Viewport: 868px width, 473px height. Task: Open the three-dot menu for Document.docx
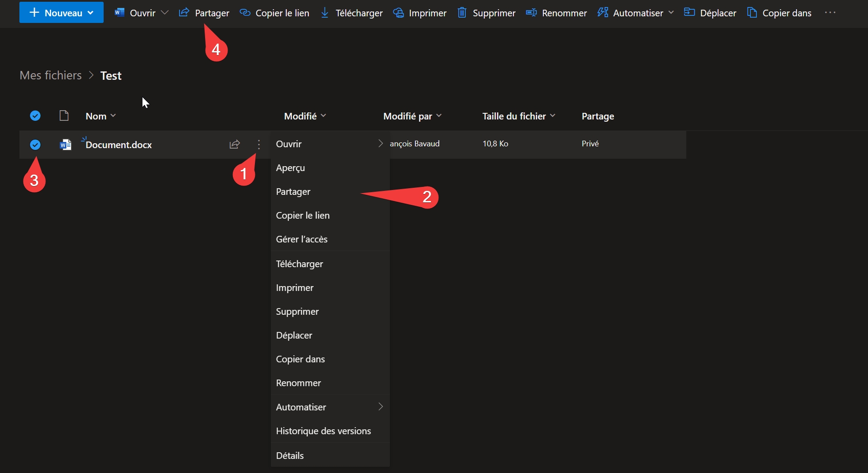[x=259, y=144]
